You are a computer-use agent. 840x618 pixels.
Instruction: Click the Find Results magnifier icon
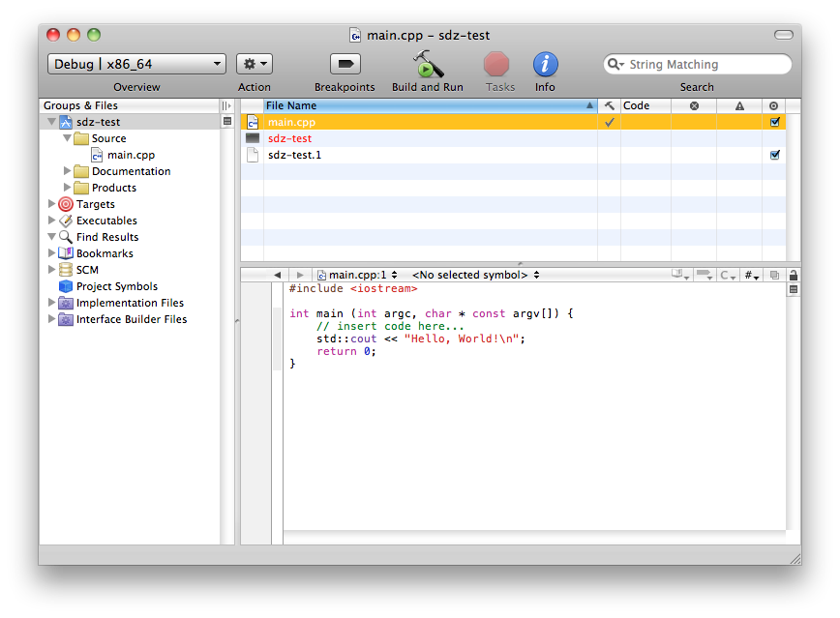tap(66, 237)
